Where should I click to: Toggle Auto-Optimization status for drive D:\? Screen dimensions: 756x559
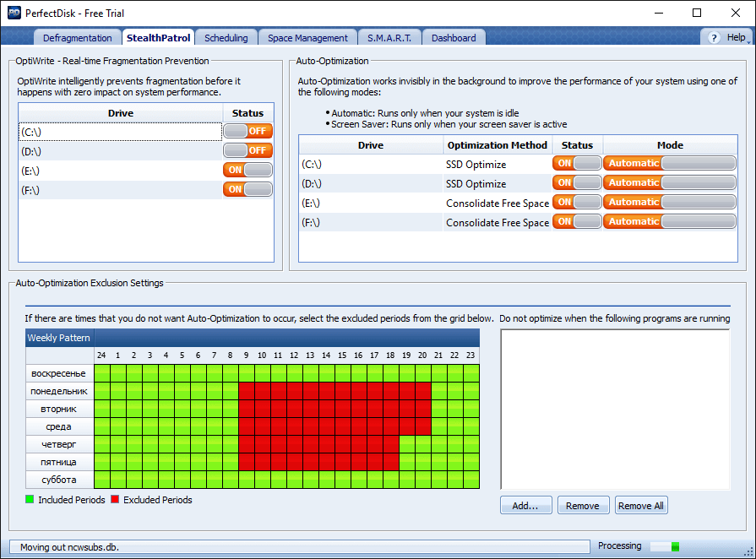click(577, 182)
